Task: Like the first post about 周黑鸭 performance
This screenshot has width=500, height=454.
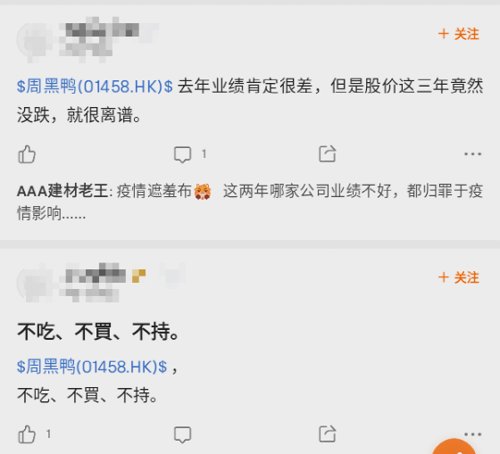Action: (27, 154)
